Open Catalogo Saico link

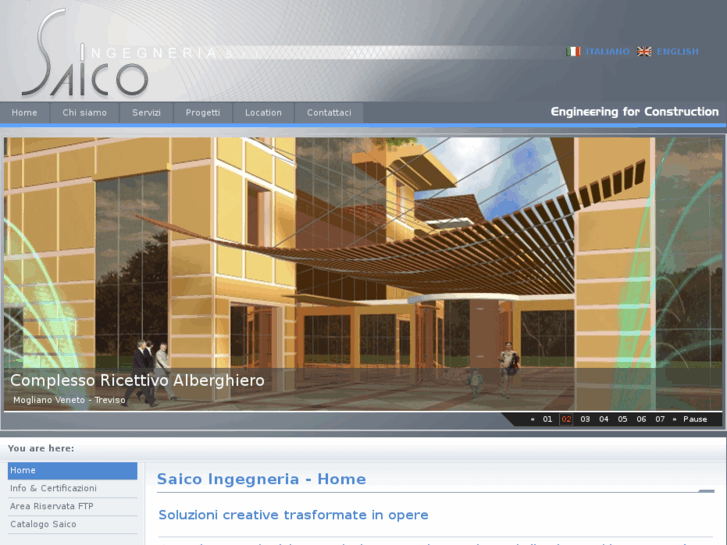click(72, 525)
